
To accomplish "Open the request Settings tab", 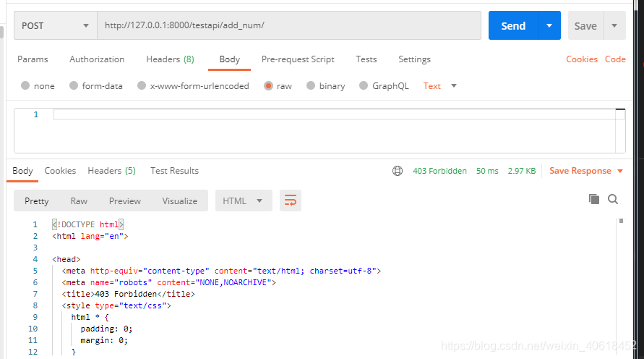I will 414,59.
